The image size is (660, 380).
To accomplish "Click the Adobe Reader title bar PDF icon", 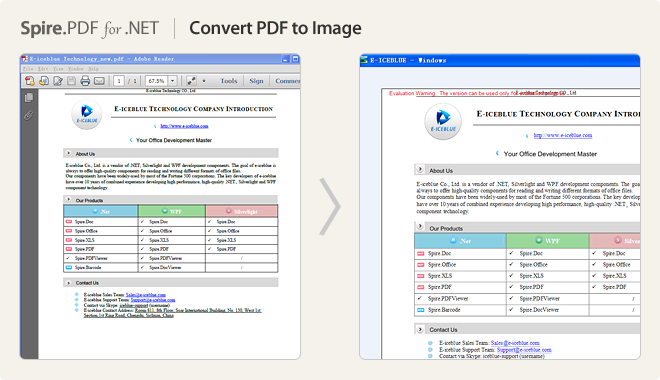I will [25, 59].
